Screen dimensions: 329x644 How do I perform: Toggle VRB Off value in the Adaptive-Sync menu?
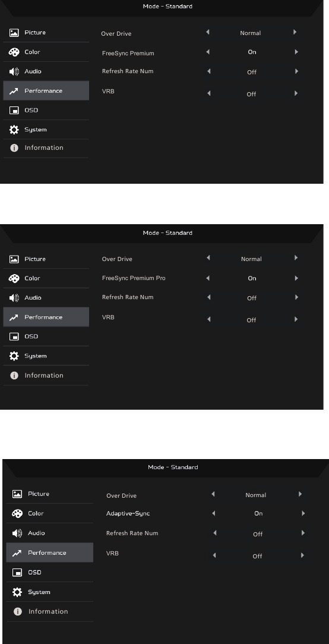point(257,556)
